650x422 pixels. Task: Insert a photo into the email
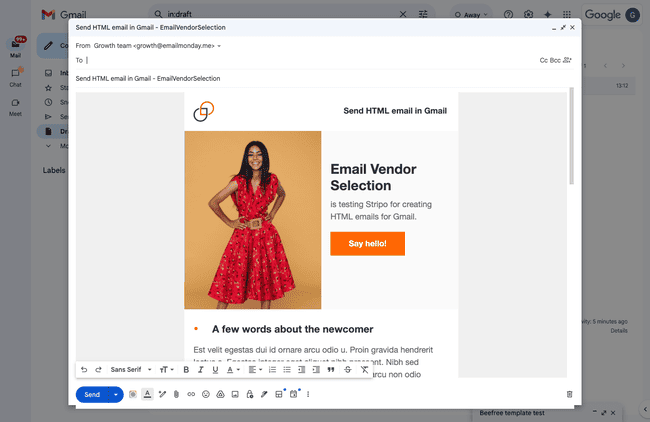click(235, 394)
